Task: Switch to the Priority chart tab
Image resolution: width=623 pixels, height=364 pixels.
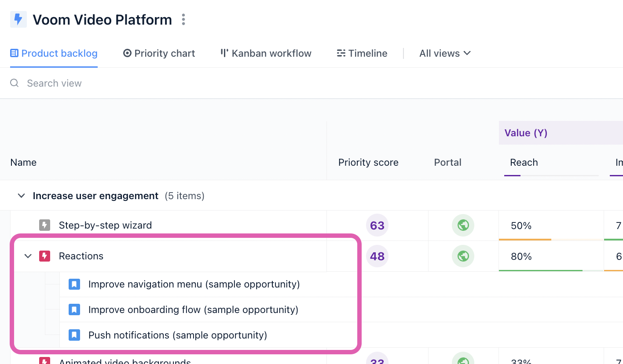Action: click(x=159, y=53)
